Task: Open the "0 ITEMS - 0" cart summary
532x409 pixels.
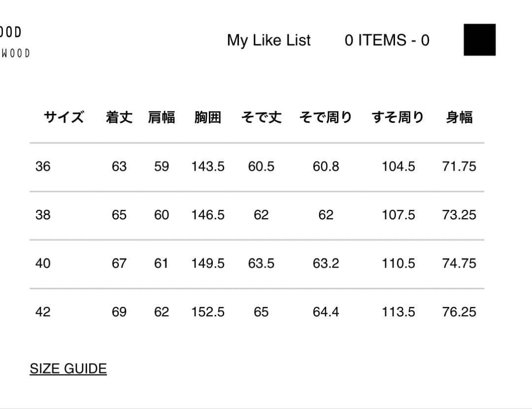Action: [387, 40]
